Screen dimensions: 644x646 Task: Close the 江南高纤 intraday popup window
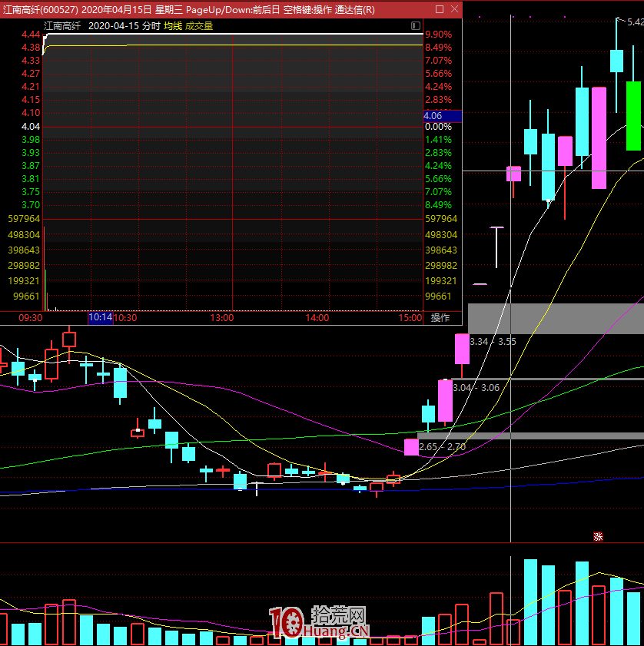click(x=454, y=9)
